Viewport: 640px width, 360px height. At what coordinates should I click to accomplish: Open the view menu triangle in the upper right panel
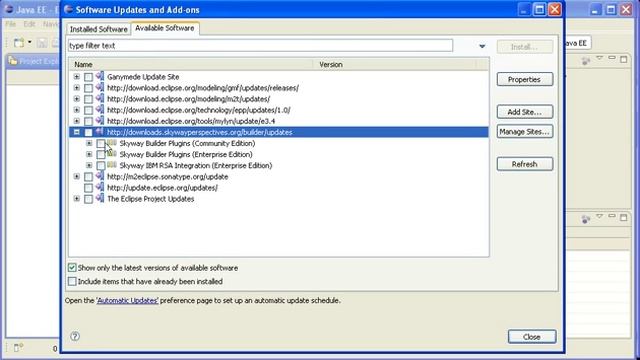point(599,59)
